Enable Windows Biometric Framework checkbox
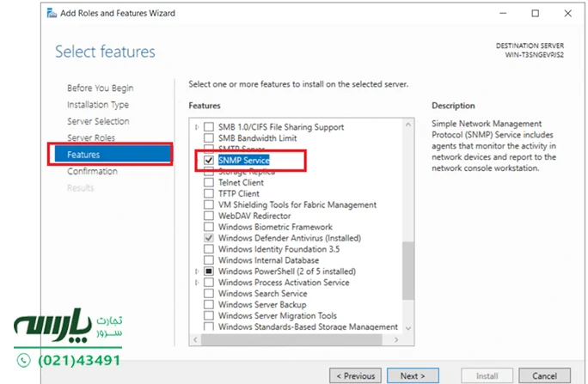The height and width of the screenshot is (384, 588). pyautogui.click(x=209, y=227)
